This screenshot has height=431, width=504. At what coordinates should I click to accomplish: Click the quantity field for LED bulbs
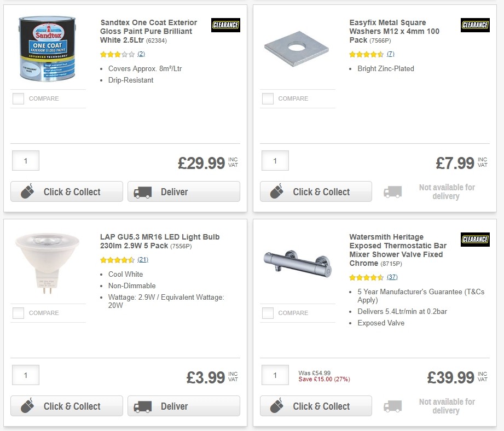pyautogui.click(x=25, y=375)
